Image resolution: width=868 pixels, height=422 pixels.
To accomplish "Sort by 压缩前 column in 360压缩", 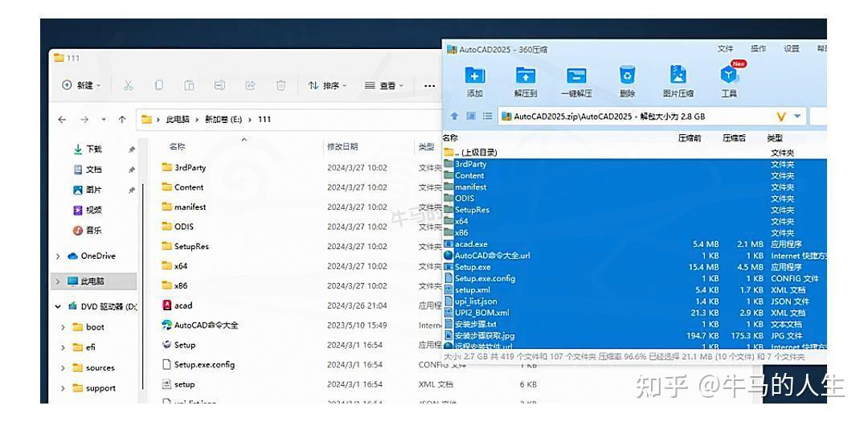I will click(x=690, y=138).
